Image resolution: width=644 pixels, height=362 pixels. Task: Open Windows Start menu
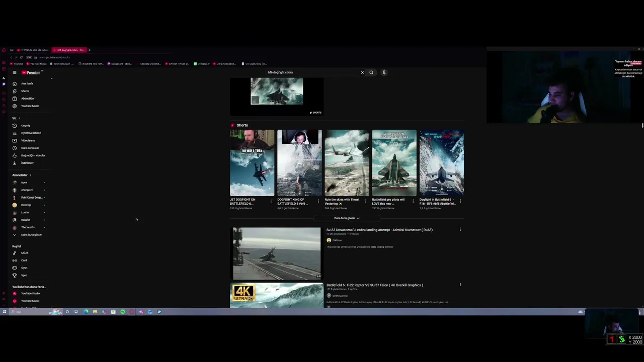[x=4, y=312]
